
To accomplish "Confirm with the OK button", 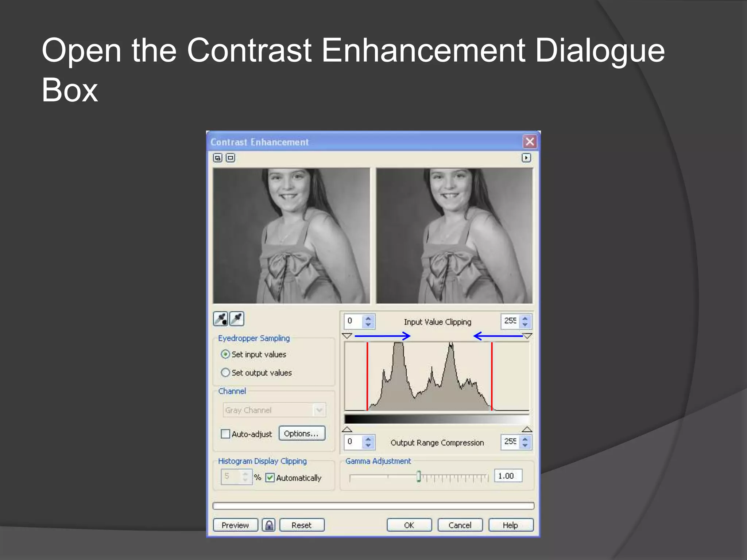I will [x=409, y=525].
